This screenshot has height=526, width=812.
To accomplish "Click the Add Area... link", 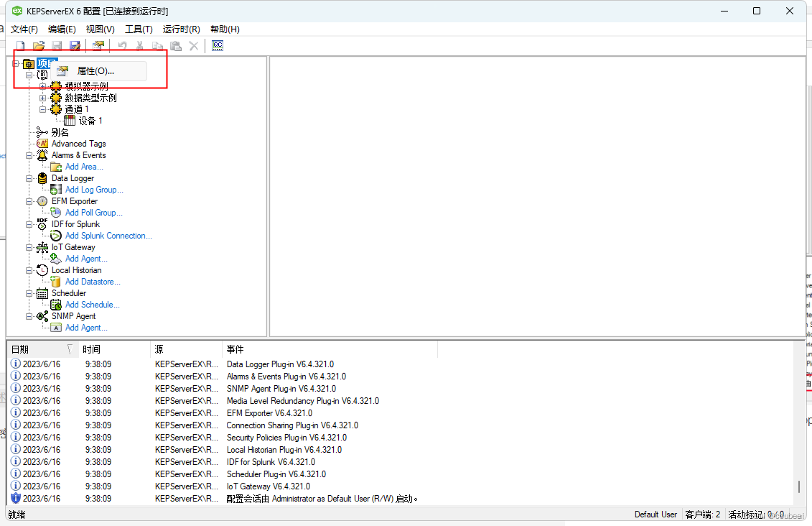I will coord(84,167).
